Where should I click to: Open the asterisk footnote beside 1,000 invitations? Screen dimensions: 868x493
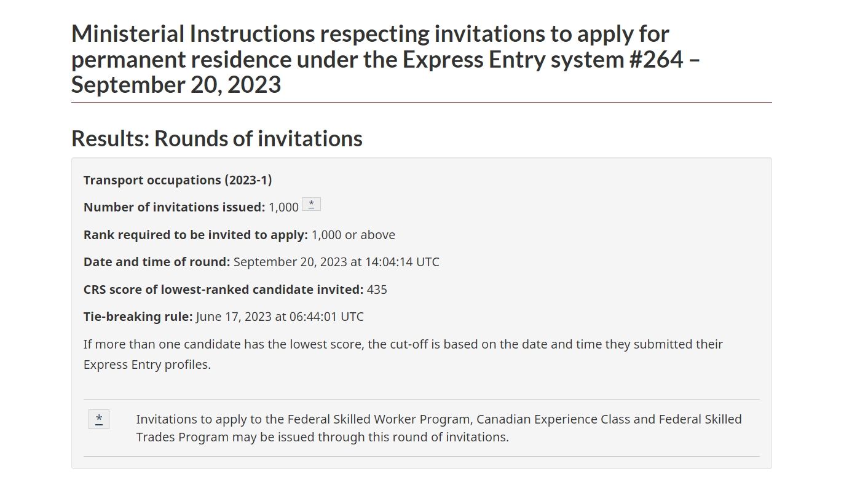311,204
